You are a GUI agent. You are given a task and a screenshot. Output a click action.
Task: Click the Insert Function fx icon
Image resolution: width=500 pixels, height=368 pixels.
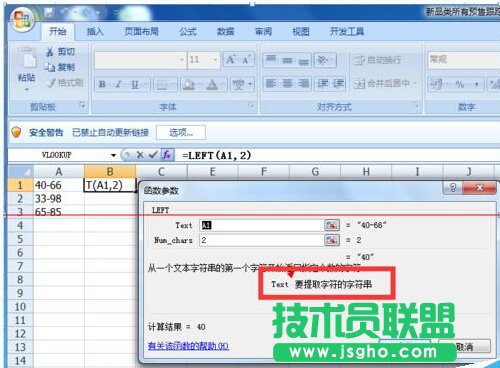[167, 155]
